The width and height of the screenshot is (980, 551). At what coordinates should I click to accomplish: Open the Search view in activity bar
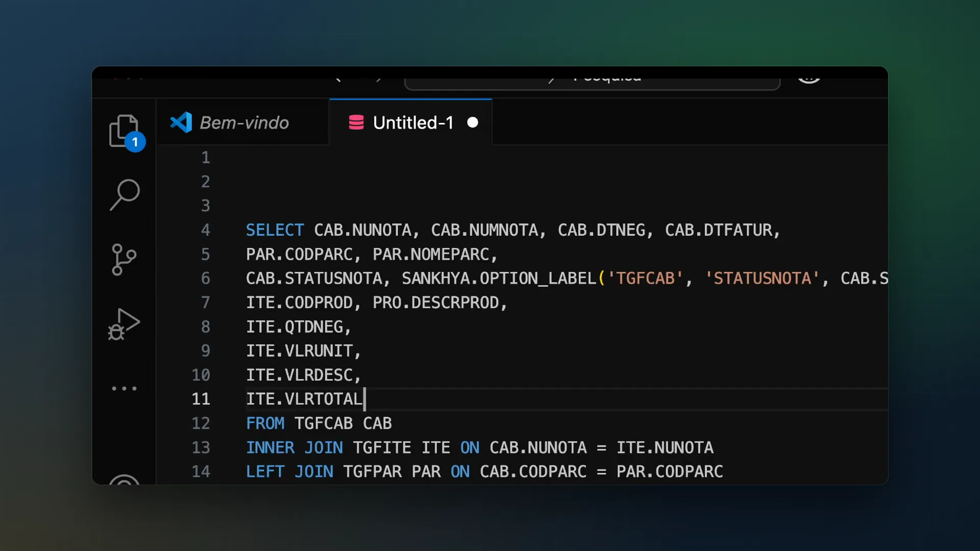click(x=125, y=194)
